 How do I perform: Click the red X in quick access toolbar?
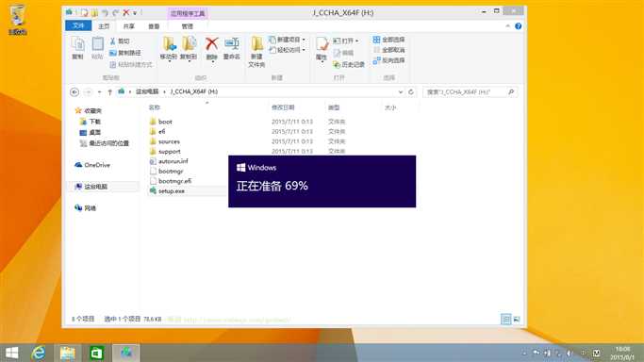click(x=126, y=12)
